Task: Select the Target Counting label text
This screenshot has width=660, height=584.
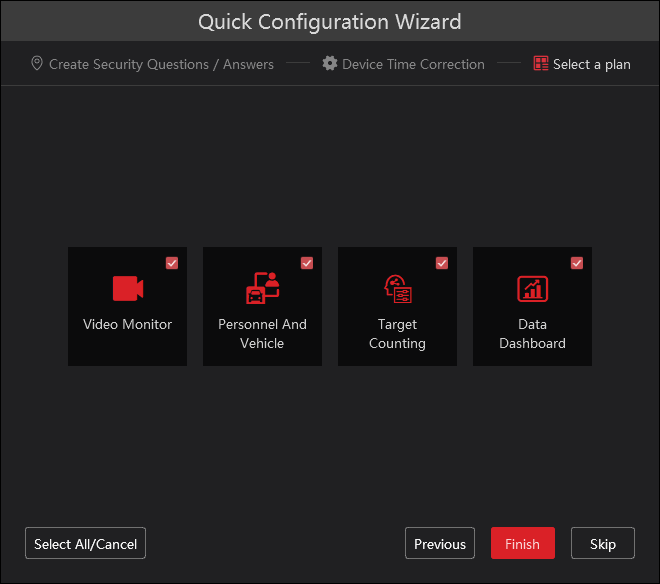Action: (x=397, y=333)
